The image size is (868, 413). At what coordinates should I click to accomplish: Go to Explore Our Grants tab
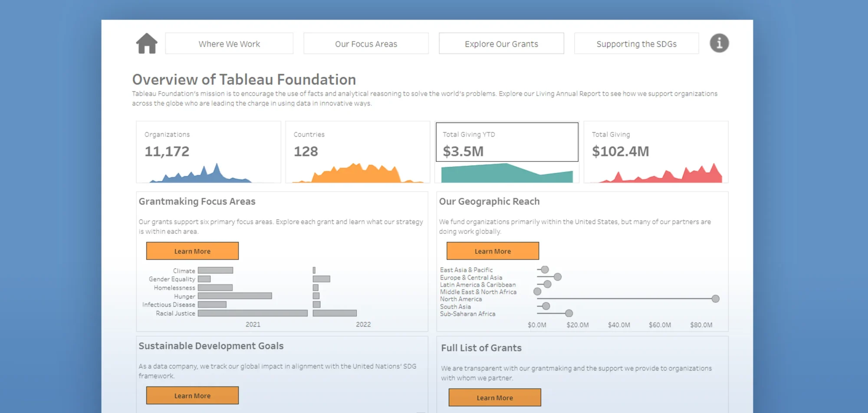point(501,44)
